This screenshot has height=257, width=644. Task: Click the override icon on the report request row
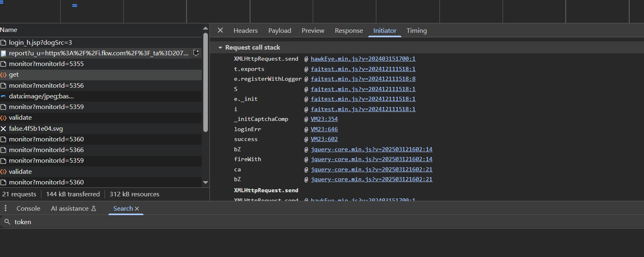point(196,53)
